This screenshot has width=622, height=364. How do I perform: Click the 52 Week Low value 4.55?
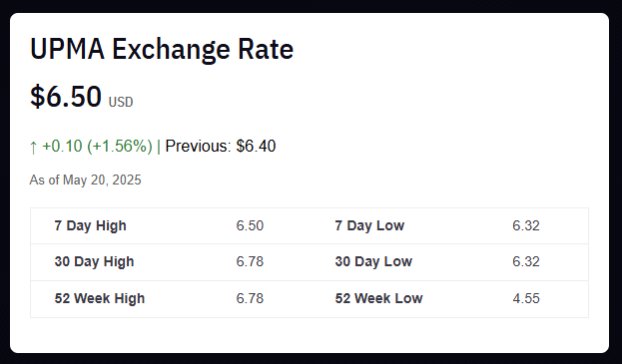[526, 298]
